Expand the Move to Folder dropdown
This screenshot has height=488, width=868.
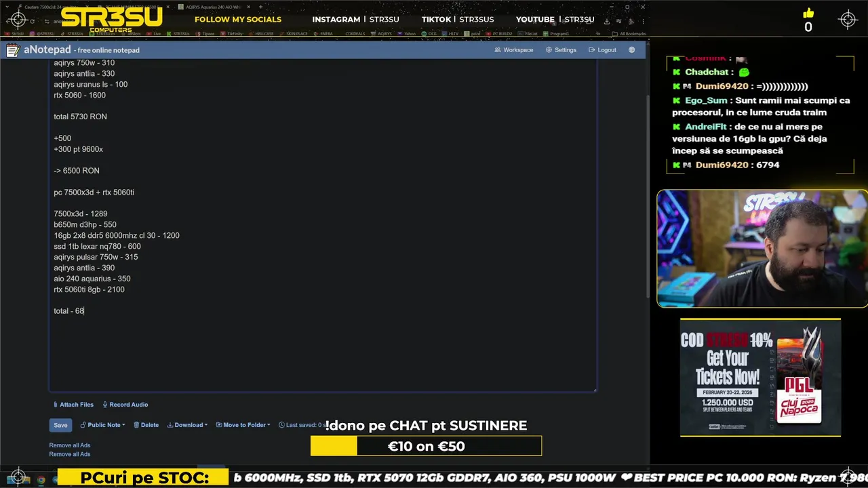[243, 425]
